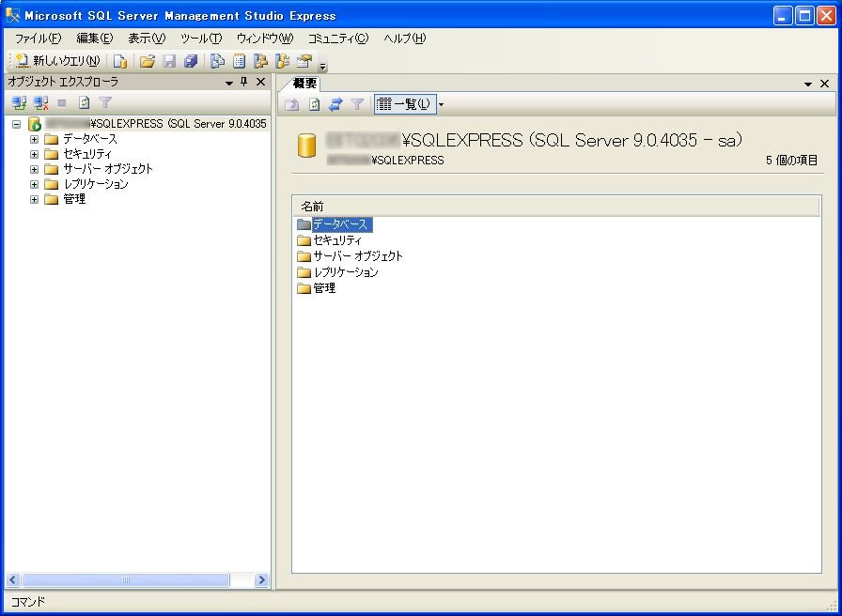Click the Up icon in 概要 toolbar
The image size is (842, 616).
292,104
